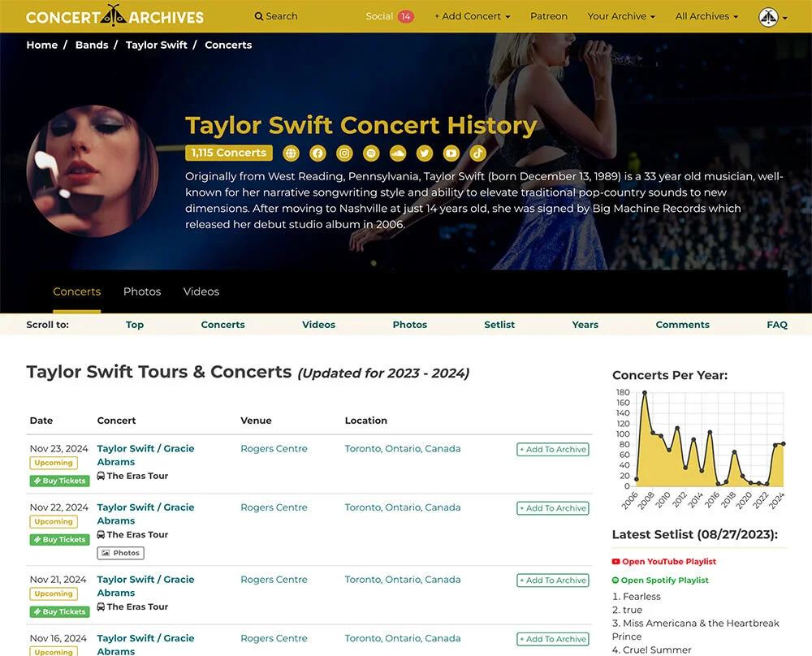This screenshot has height=656, width=812.
Task: Buy Tickets for Nov 21, 2024 concert
Action: tap(59, 611)
